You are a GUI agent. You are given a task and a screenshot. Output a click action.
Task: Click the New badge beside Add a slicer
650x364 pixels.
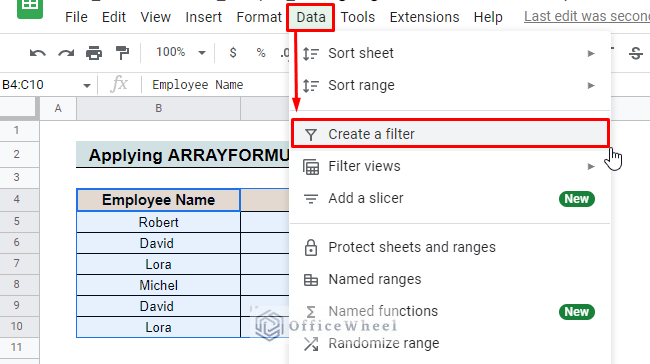(577, 199)
